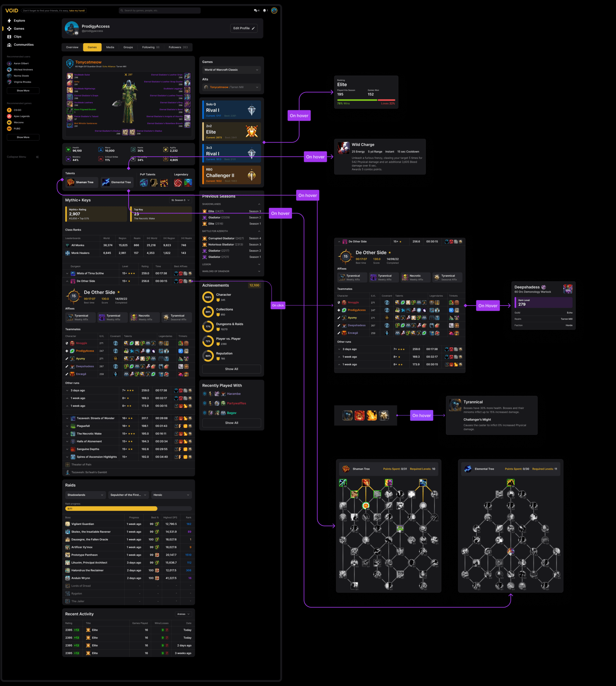Open the Shaman Tree button in Talents

(82, 182)
